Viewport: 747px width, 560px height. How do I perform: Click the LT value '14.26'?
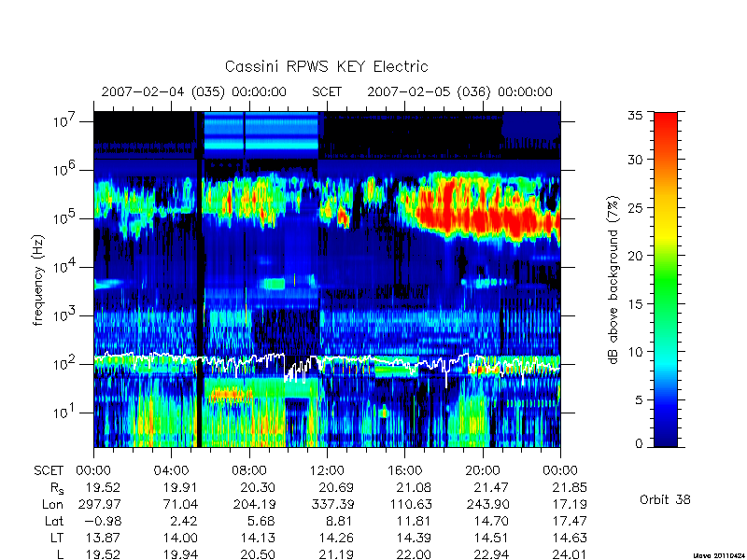pos(336,538)
